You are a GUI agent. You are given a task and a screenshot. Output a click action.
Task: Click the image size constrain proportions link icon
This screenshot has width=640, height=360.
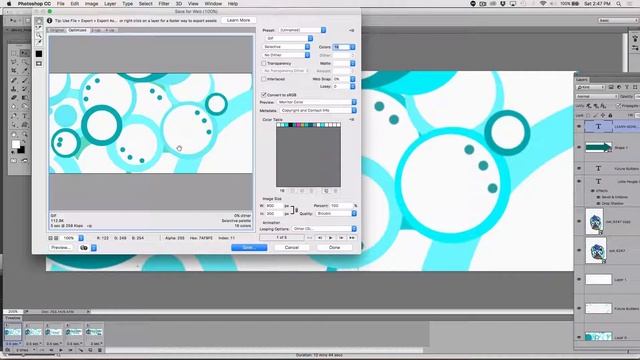pos(293,210)
